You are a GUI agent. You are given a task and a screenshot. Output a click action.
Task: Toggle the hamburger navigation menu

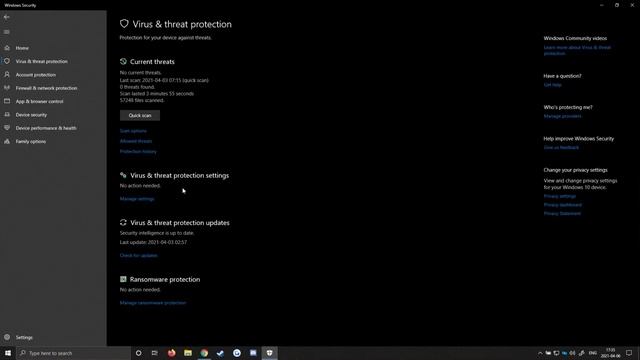tap(7, 32)
